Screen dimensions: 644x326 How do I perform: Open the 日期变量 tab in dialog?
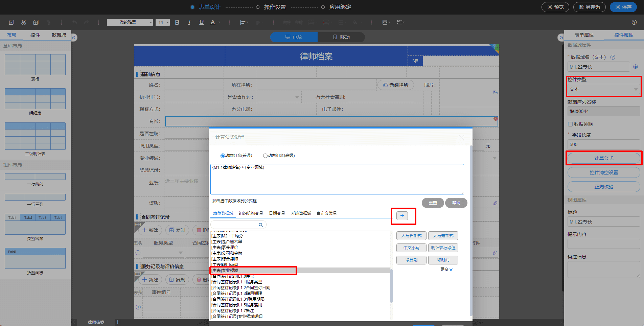(x=277, y=213)
